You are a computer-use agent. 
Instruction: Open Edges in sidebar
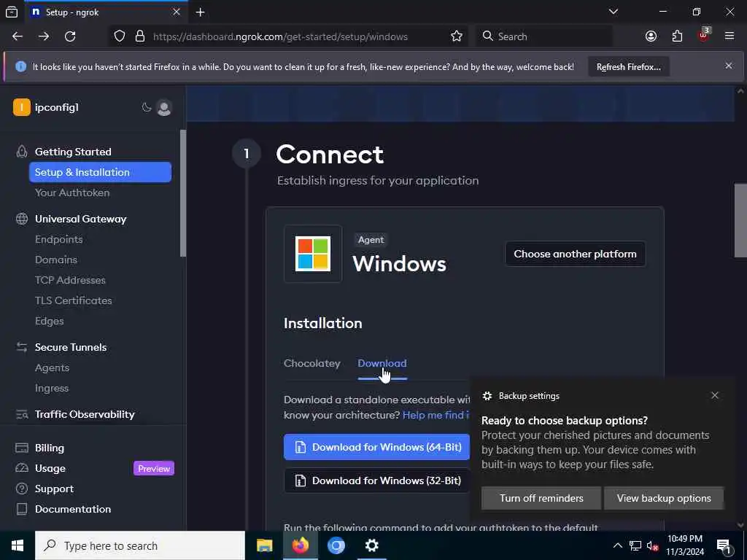49,321
